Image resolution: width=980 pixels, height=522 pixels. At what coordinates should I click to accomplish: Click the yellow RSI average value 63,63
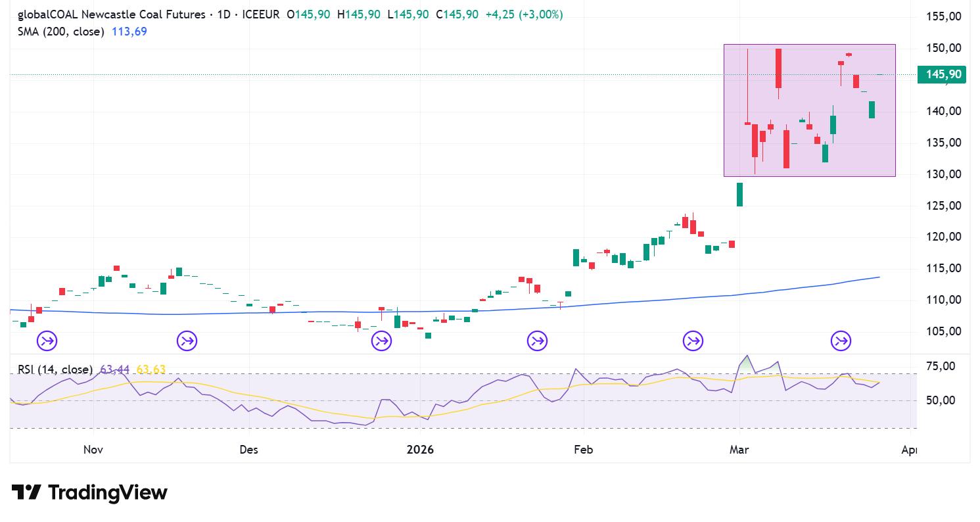[x=151, y=369]
